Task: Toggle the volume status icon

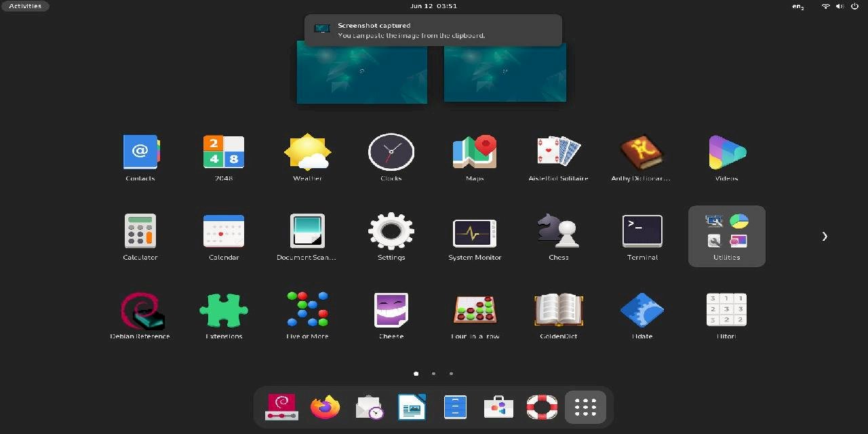Action: tap(840, 6)
